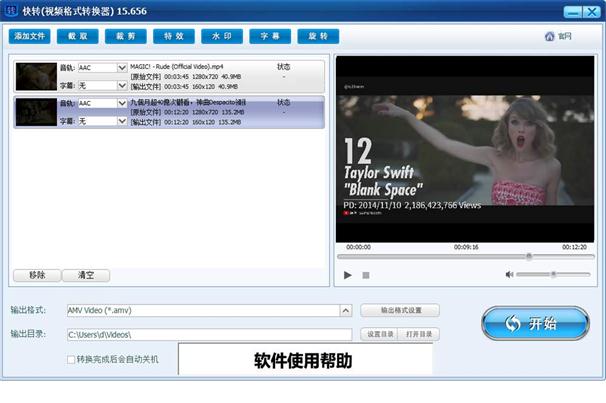This screenshot has width=606, height=403.
Task: Stop the preview video
Action: 366,275
